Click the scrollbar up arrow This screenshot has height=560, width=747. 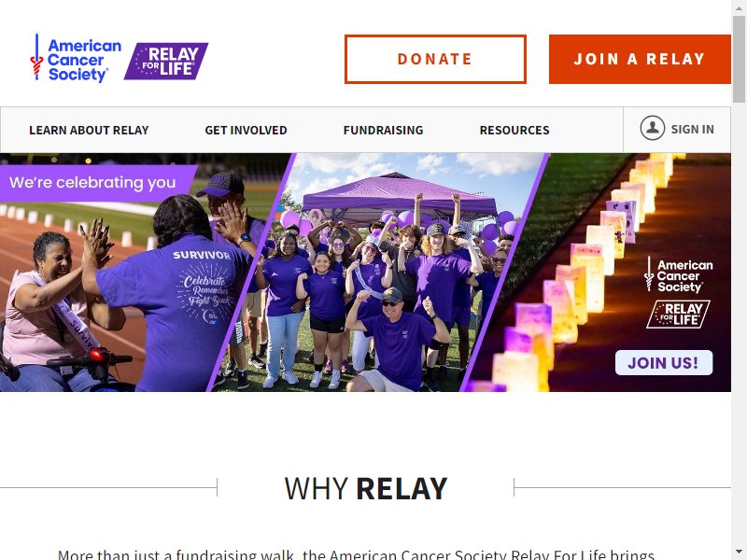point(739,7)
